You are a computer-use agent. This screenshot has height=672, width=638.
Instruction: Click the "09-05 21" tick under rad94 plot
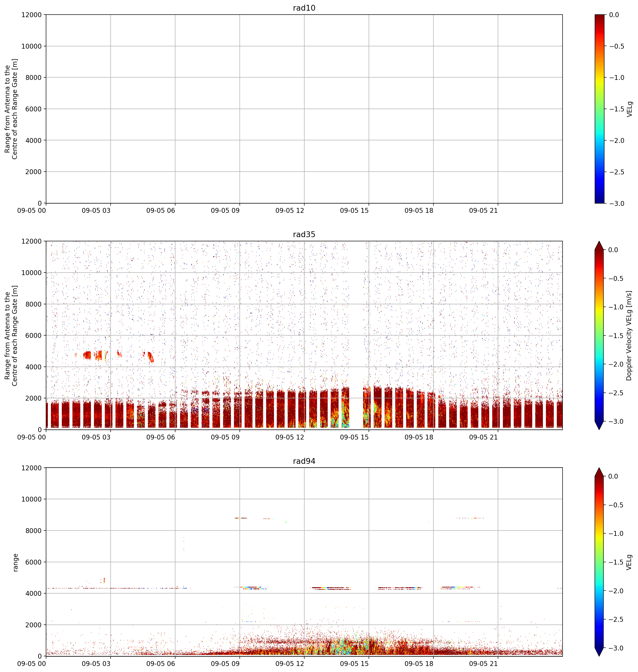484,664
